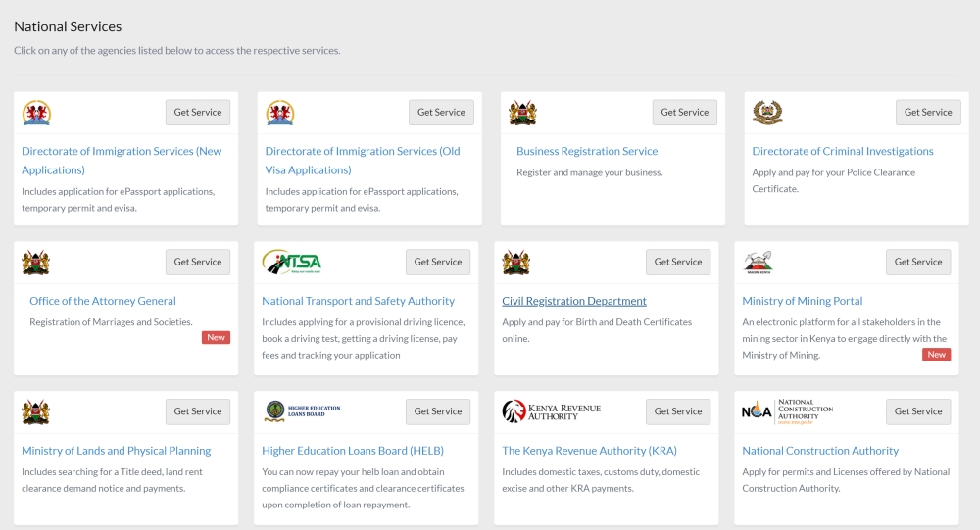Get Service for Civil Registration Department
980x530 pixels.
[678, 262]
